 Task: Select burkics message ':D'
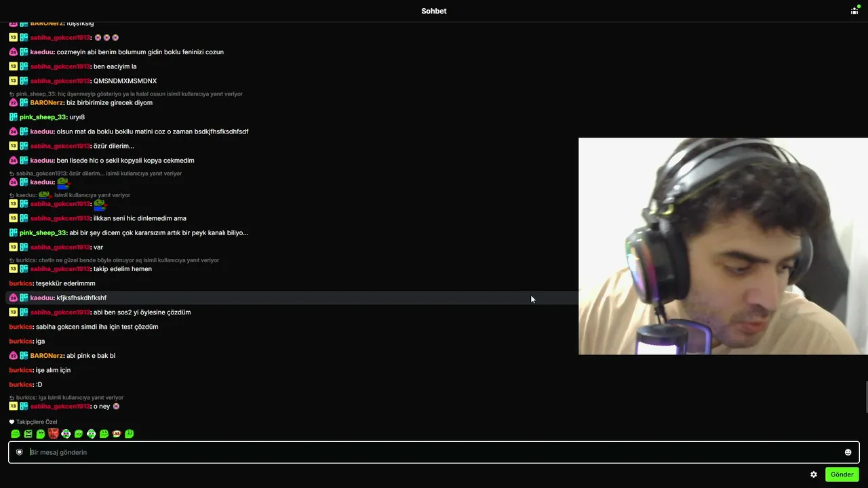tap(39, 385)
